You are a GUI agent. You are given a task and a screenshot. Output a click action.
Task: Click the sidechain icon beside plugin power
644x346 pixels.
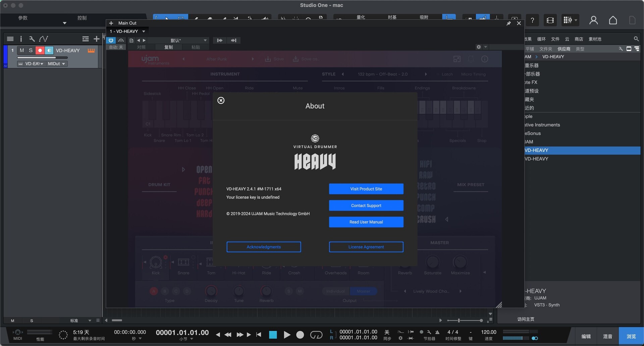(x=121, y=40)
